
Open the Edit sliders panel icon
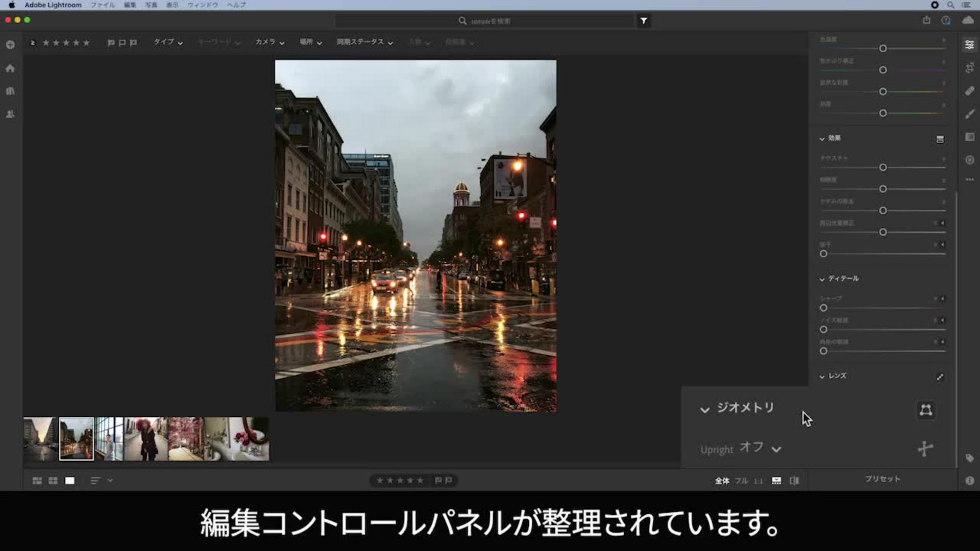click(969, 45)
